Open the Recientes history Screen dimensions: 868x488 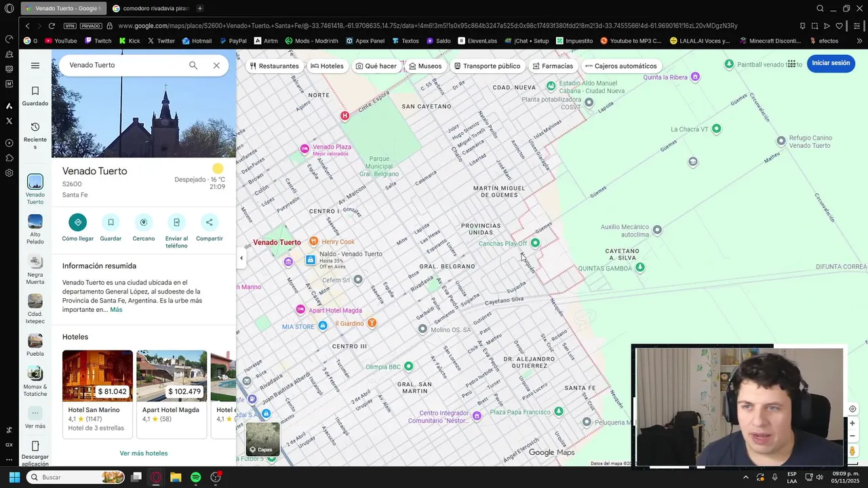(35, 136)
